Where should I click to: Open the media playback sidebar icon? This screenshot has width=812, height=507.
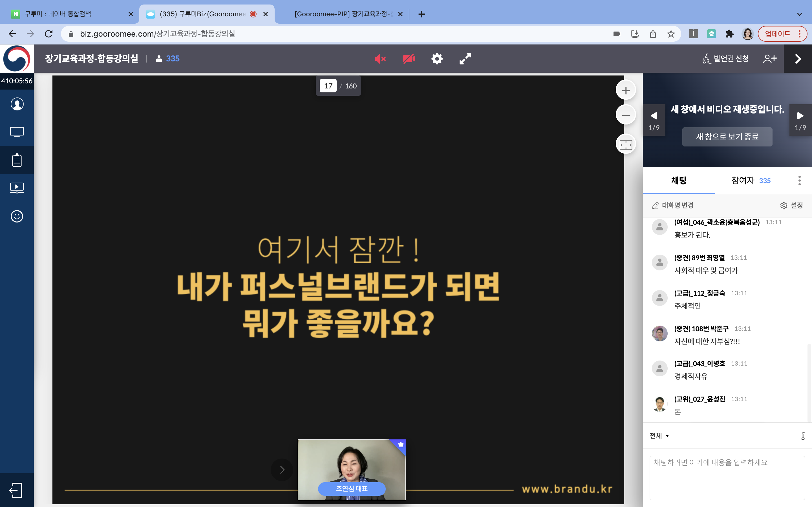17,188
